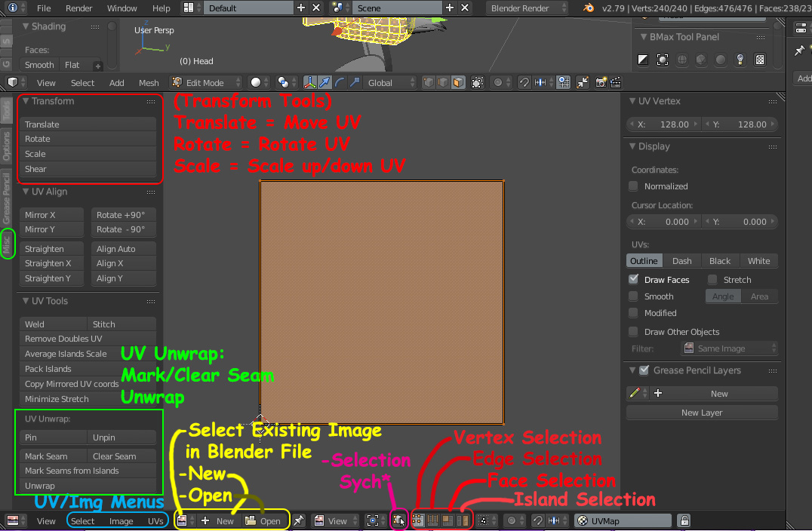
Task: Pin the image in UV editor header
Action: click(299, 520)
